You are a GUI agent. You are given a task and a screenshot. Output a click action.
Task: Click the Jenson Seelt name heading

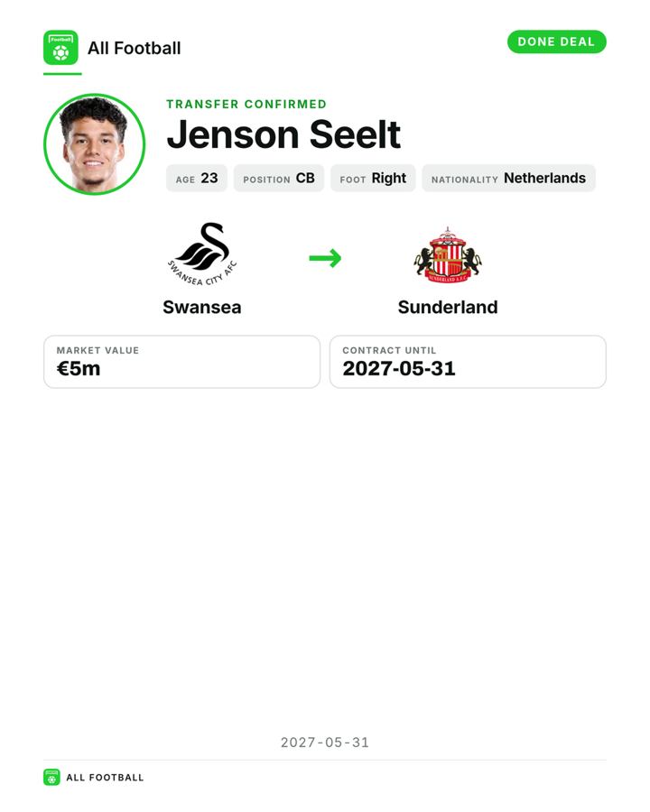pos(283,134)
